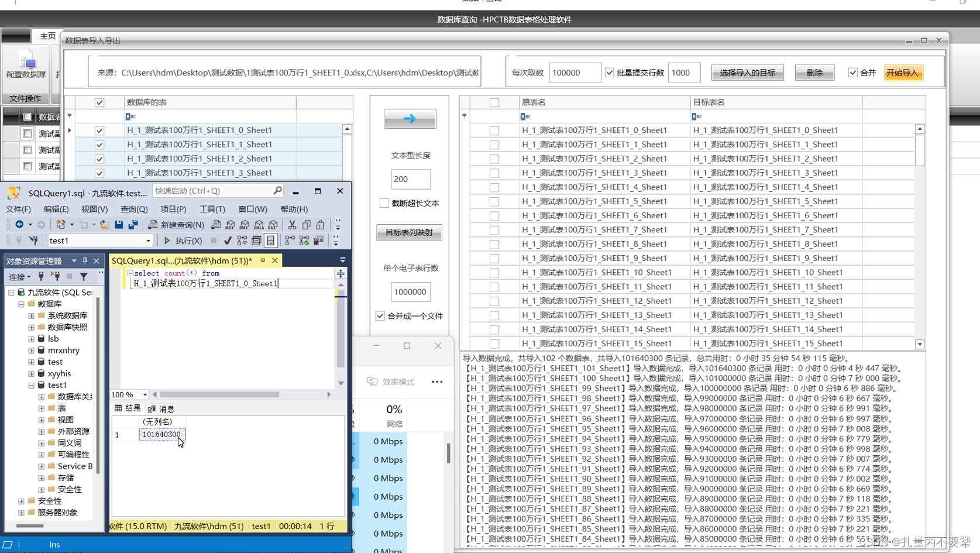Open the test1 database dropdown
Viewport: 980px width, 553px height.
pos(149,241)
